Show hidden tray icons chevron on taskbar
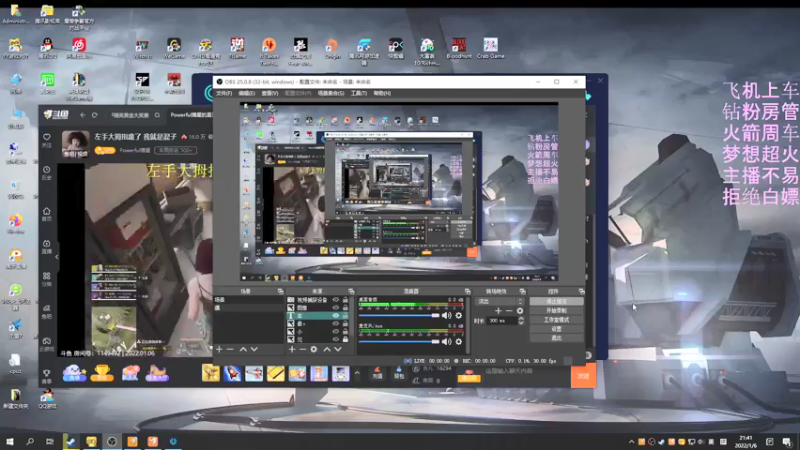 [x=632, y=442]
